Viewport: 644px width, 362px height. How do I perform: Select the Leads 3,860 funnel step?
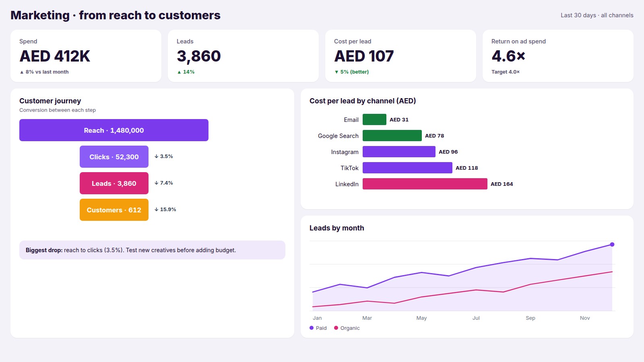[114, 183]
